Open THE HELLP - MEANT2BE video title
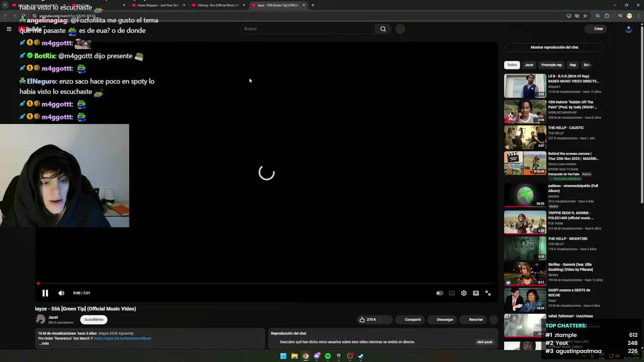This screenshot has height=362, width=644. point(568,239)
